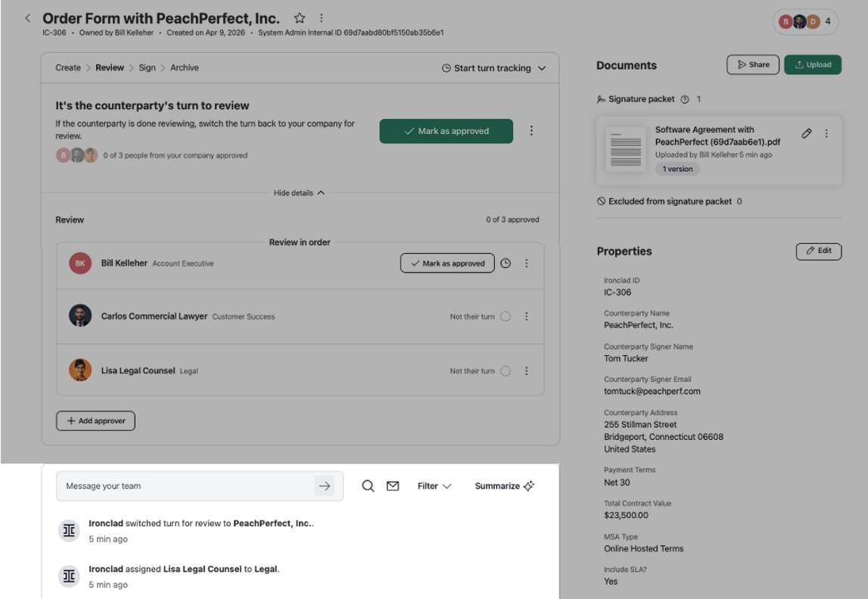Viewport: 868px width, 599px height.
Task: Click the Add approver button
Action: (x=96, y=420)
